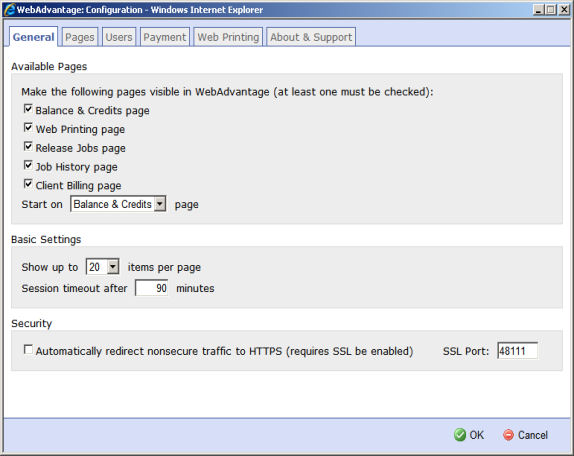
Task: Open the About & Support tab
Action: (311, 37)
